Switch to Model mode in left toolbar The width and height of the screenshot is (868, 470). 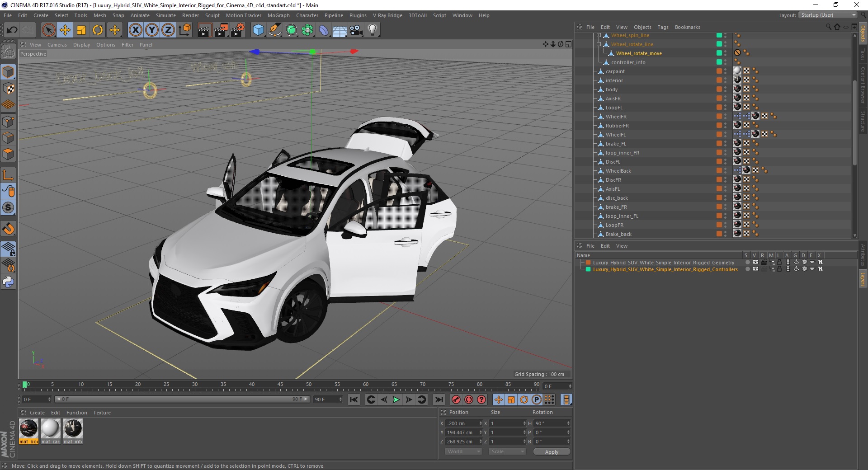click(x=8, y=72)
